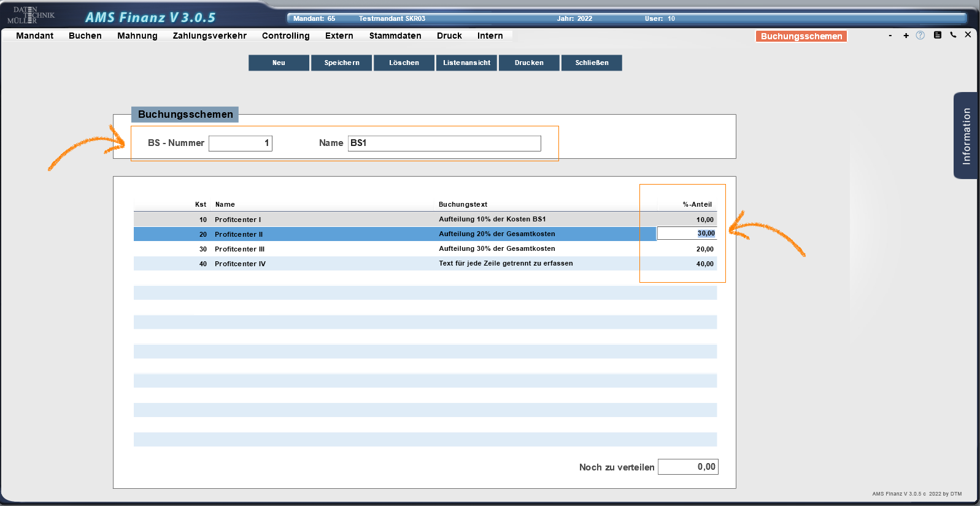Open the Buchen menu
980x506 pixels.
click(x=85, y=36)
